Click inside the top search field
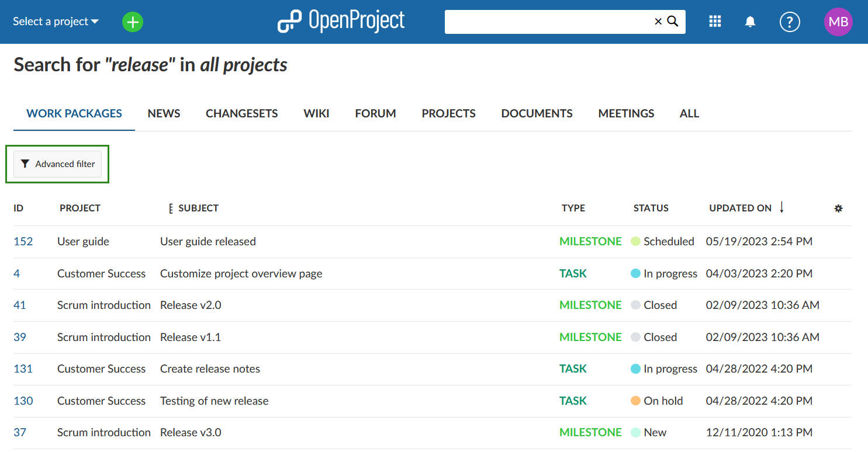 547,22
